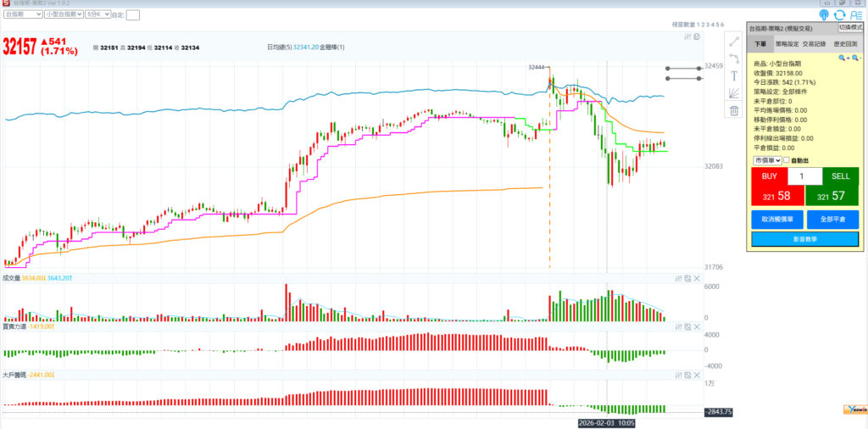Enable the 自動出 checkbox
Viewport: 868px width, 429px height.
[x=787, y=160]
